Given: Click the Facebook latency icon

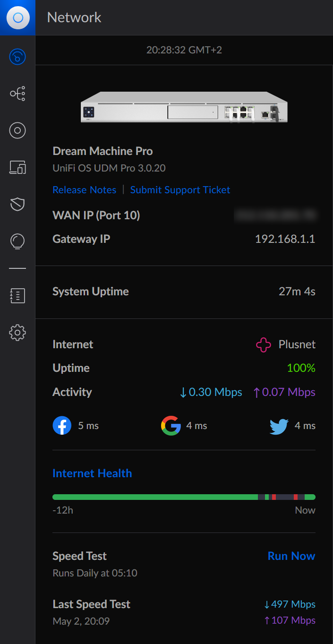Looking at the screenshot, I should coord(62,426).
